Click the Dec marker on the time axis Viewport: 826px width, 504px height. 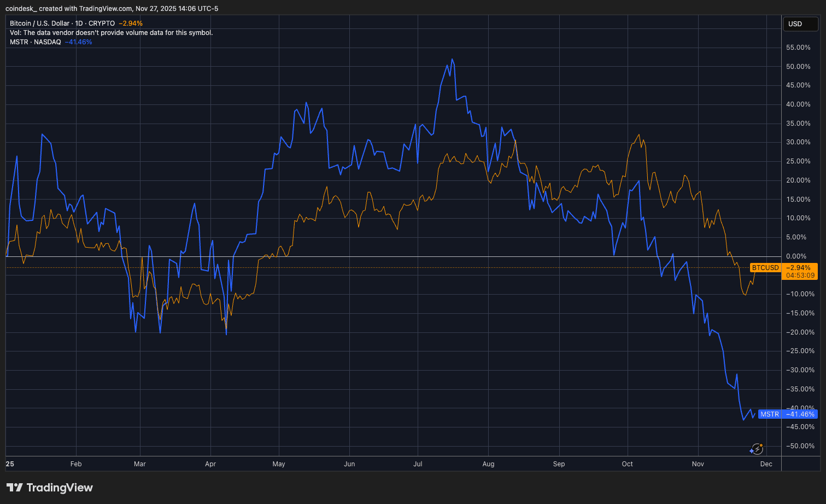pos(766,464)
